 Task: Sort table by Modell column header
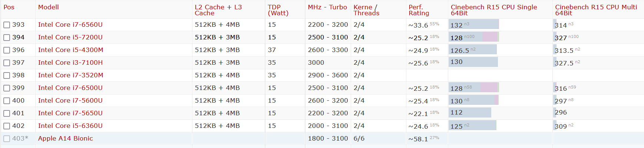click(49, 7)
